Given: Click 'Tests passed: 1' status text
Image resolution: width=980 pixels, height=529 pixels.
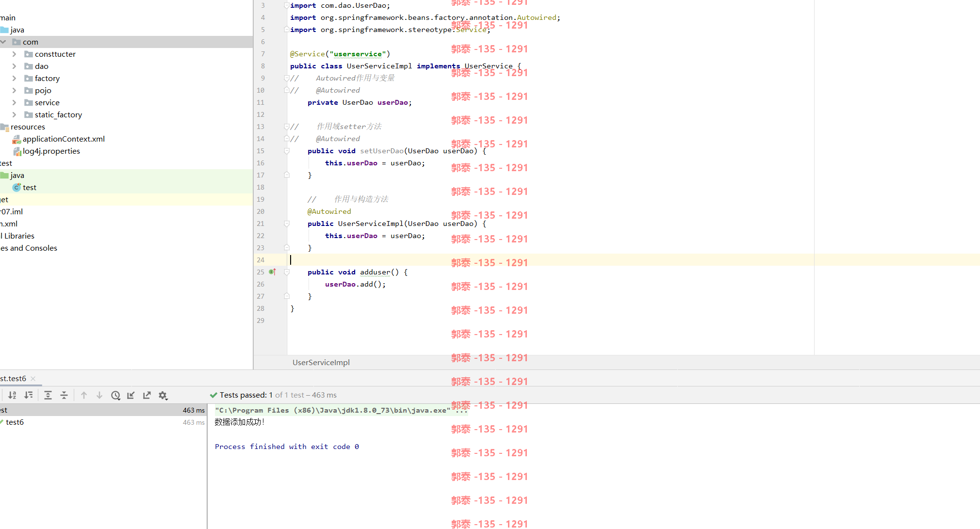Looking at the screenshot, I should point(246,395).
